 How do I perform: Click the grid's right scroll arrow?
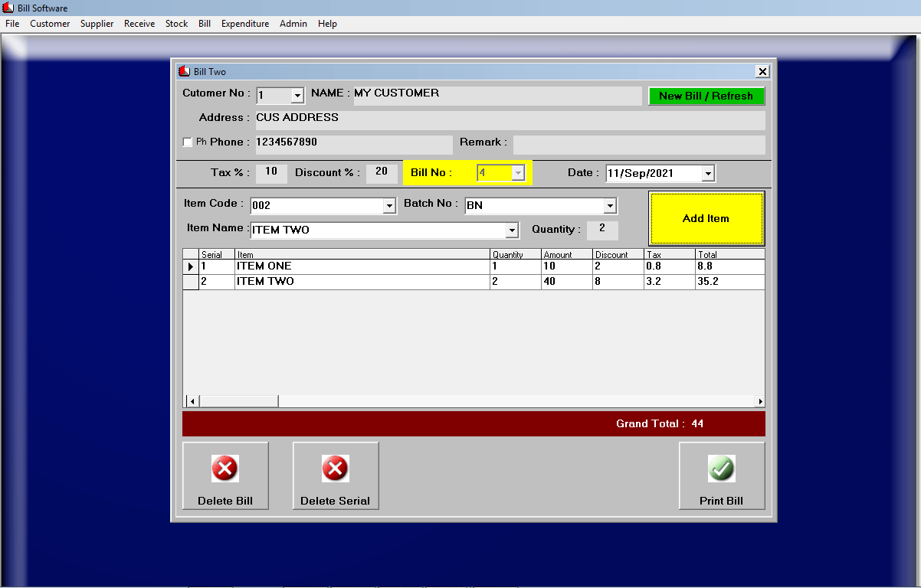(x=759, y=401)
